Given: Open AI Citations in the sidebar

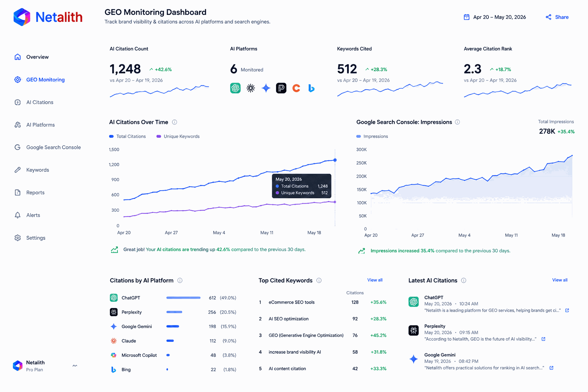Looking at the screenshot, I should pyautogui.click(x=40, y=102).
